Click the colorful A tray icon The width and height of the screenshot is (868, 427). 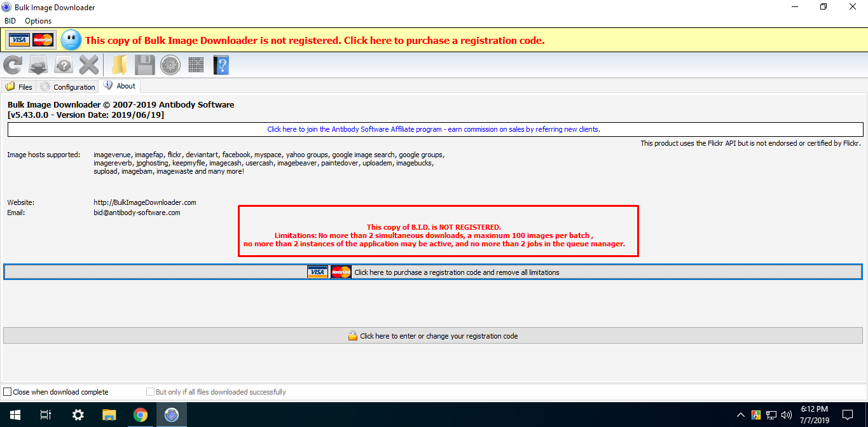(755, 415)
